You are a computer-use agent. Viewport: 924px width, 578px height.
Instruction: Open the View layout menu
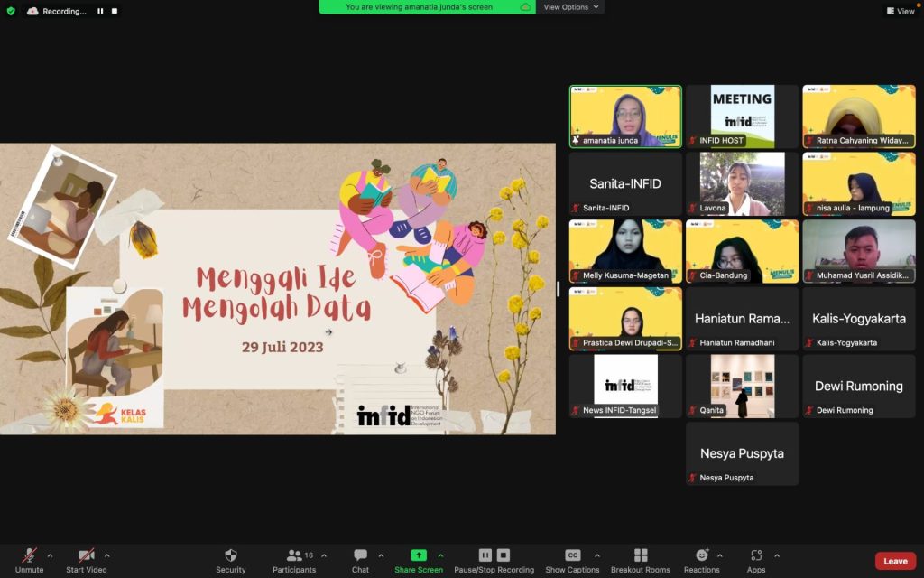tap(900, 11)
